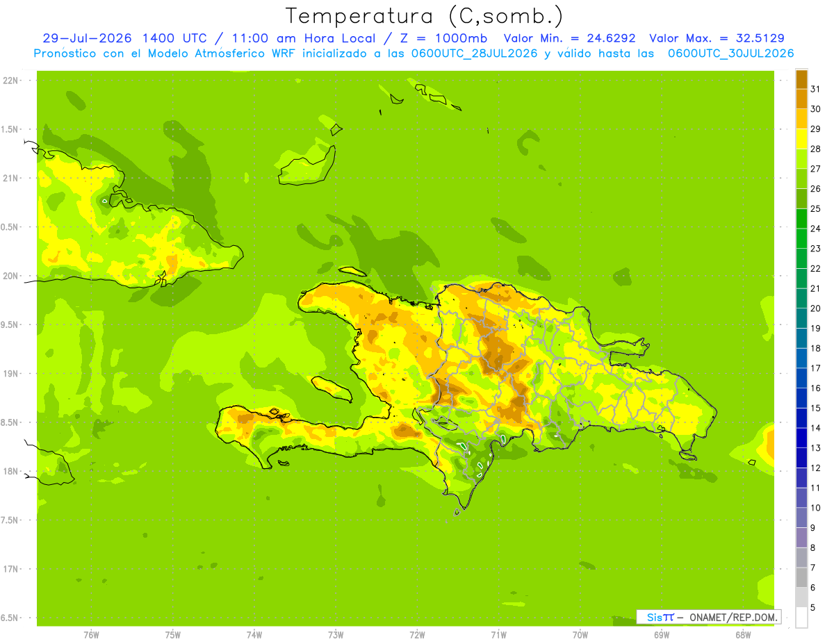The height and width of the screenshot is (644, 834).
Task: Click the brown swatch above legend value 31
Action: [801, 79]
